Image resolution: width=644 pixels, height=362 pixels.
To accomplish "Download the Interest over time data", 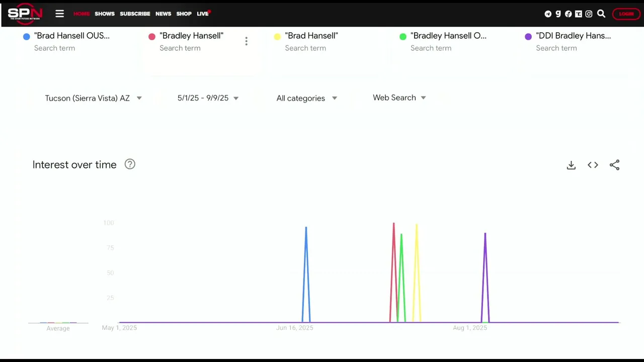I will click(x=571, y=165).
